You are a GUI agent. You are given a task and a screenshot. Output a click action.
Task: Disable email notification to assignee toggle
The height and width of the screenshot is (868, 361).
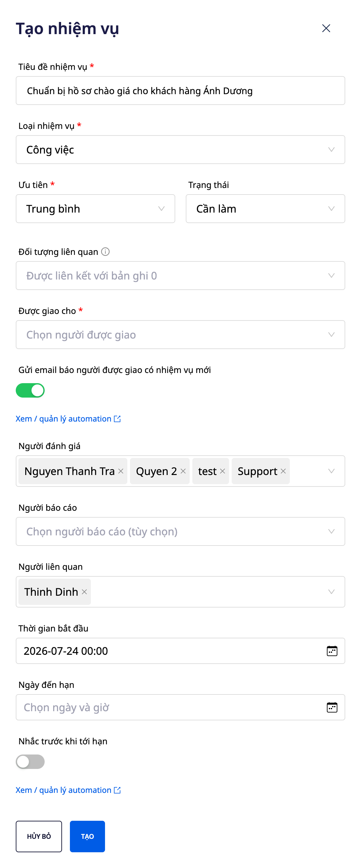(30, 390)
